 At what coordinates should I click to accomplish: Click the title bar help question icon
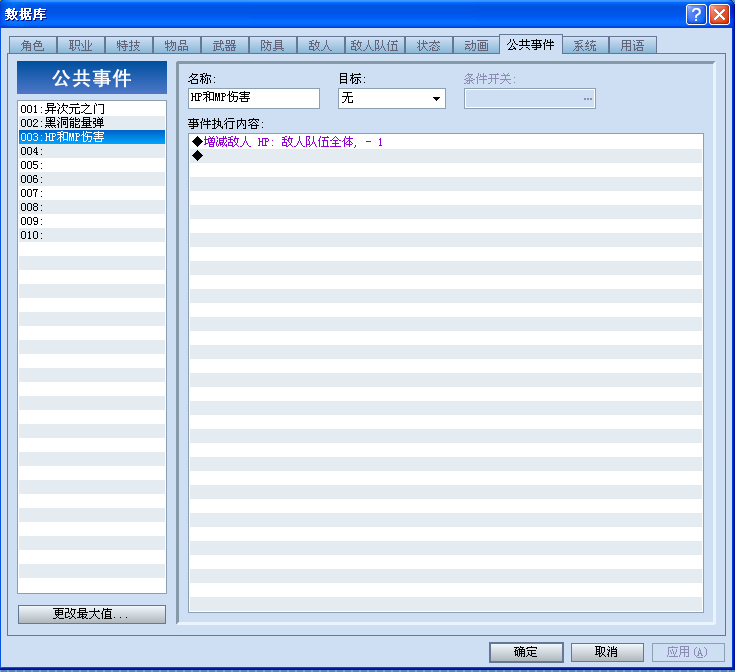[x=696, y=15]
